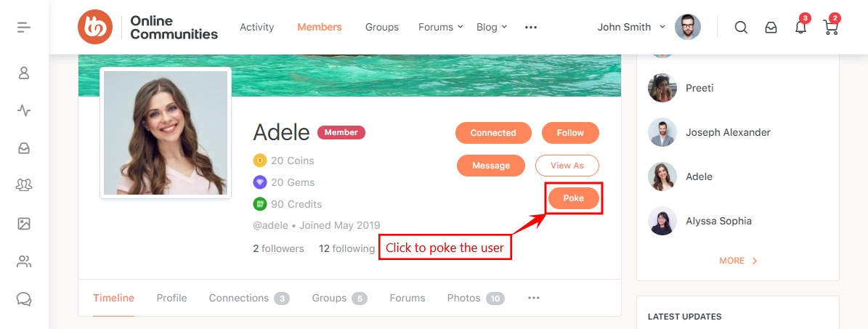Open the search magnifier icon
868x329 pixels.
click(x=741, y=28)
